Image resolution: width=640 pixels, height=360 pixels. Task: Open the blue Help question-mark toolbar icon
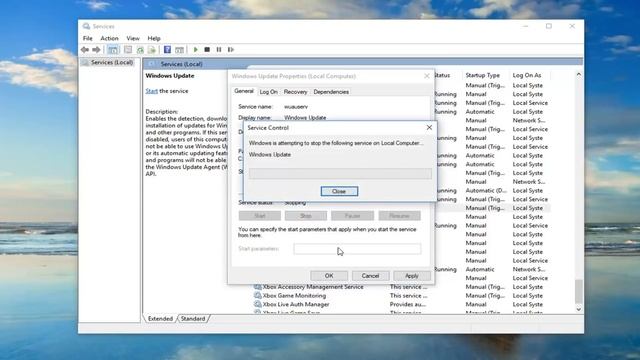coord(167,49)
